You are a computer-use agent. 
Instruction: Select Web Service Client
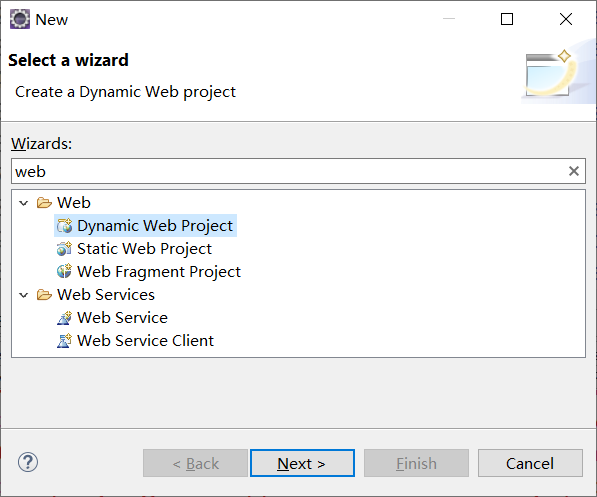[145, 340]
